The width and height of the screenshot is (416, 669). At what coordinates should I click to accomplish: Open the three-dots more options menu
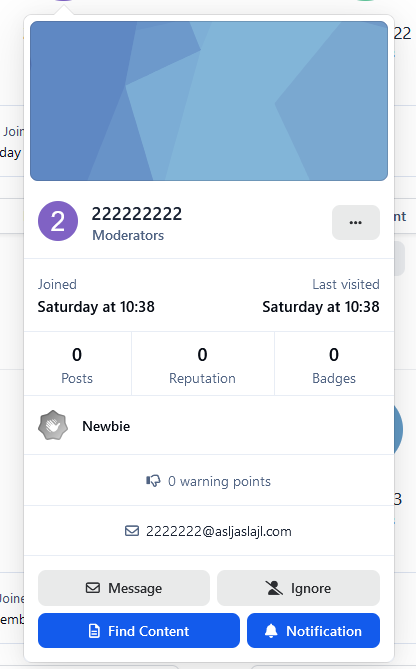click(356, 222)
